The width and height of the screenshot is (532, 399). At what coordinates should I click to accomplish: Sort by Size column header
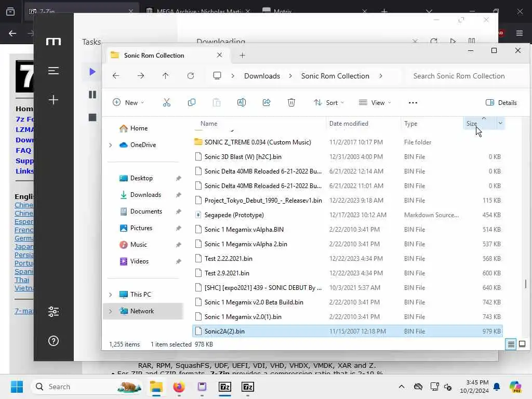click(x=472, y=124)
